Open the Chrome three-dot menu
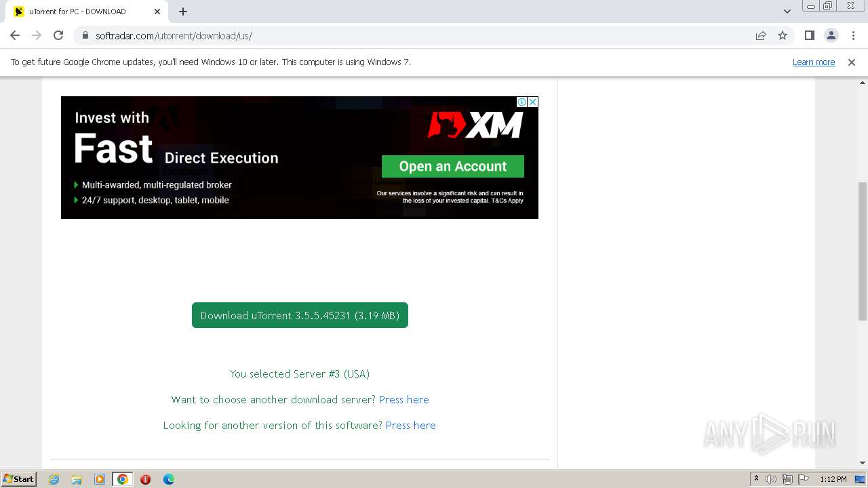This screenshot has height=488, width=868. click(852, 35)
